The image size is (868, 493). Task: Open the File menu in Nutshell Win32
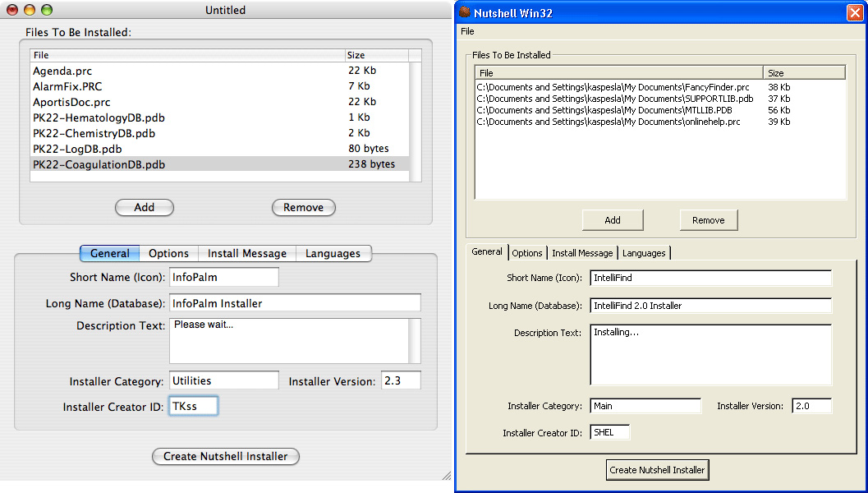coord(467,31)
